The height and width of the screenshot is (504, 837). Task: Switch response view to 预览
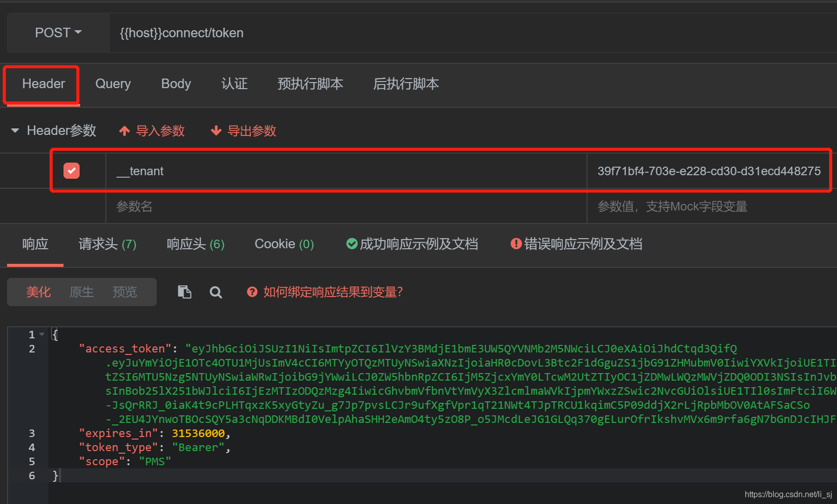click(124, 292)
